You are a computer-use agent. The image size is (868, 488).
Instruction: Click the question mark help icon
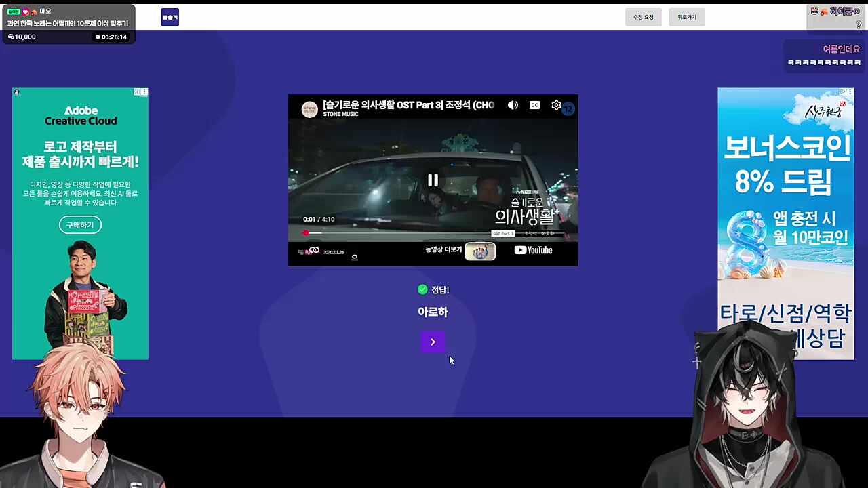click(x=859, y=24)
